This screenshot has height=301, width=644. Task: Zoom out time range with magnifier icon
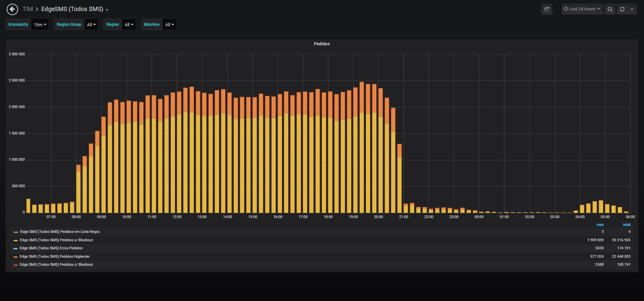coord(610,9)
